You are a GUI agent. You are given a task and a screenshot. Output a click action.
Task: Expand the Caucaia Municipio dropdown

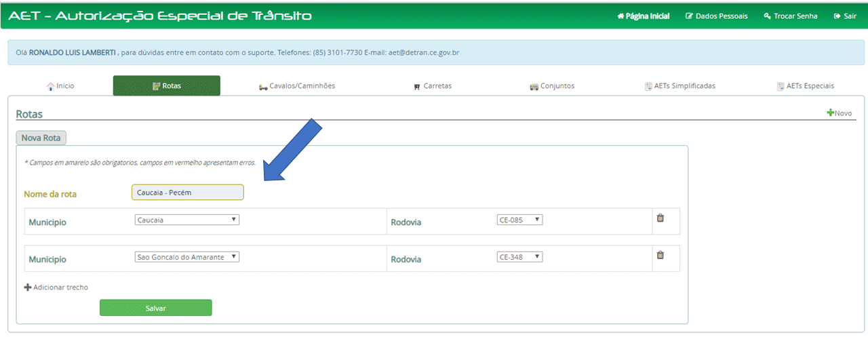click(x=187, y=220)
